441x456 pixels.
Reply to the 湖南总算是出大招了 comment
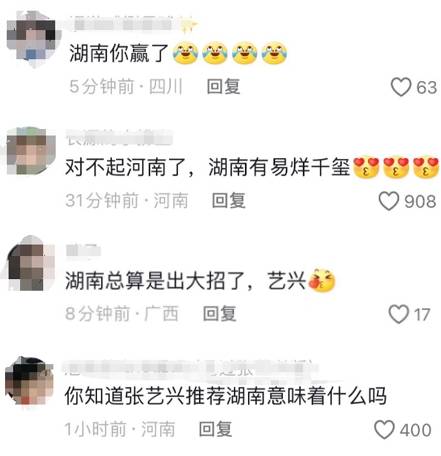220,314
